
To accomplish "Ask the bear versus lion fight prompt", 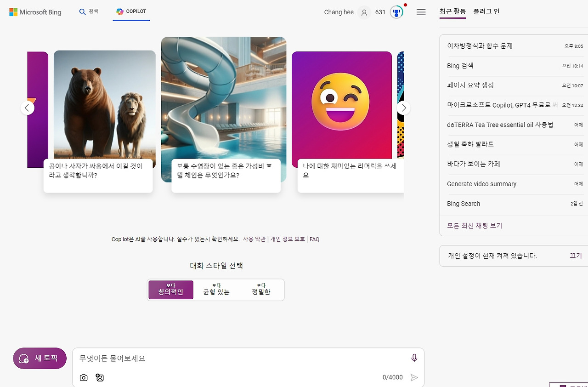I will [98, 176].
